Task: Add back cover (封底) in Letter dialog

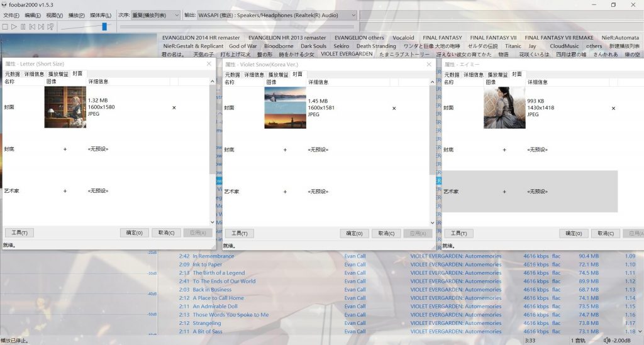Action: [x=65, y=150]
